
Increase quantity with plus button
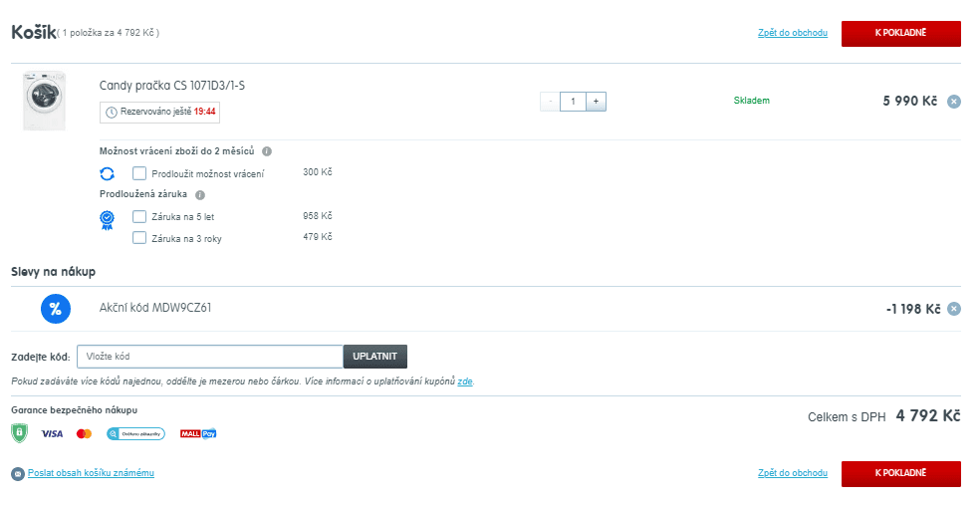[597, 102]
